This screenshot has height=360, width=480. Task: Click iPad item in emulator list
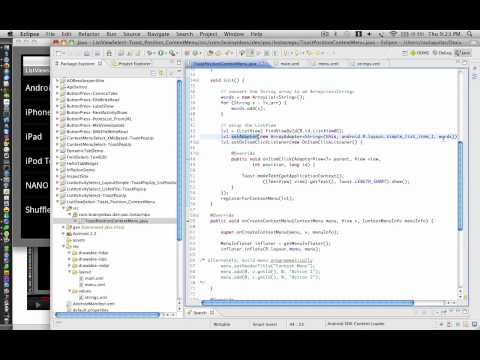(x=34, y=137)
